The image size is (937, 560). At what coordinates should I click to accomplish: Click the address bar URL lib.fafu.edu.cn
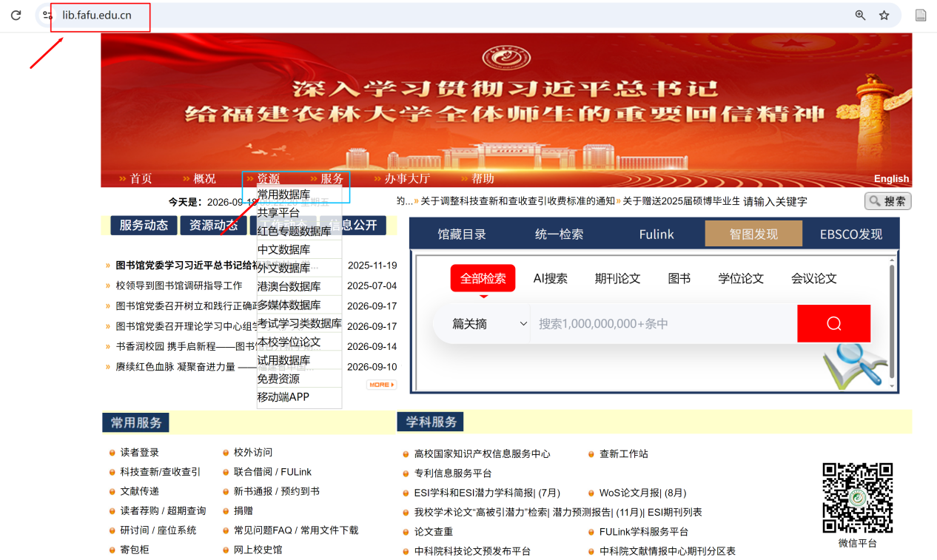coord(97,15)
